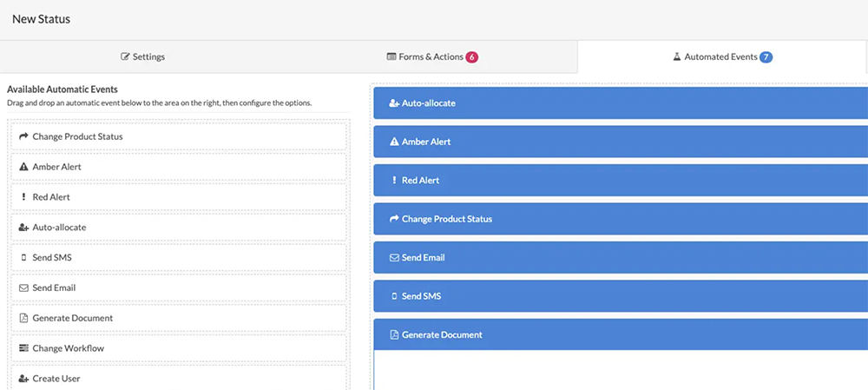
Task: Click the Send SMS phone icon in available list
Action: (x=23, y=258)
